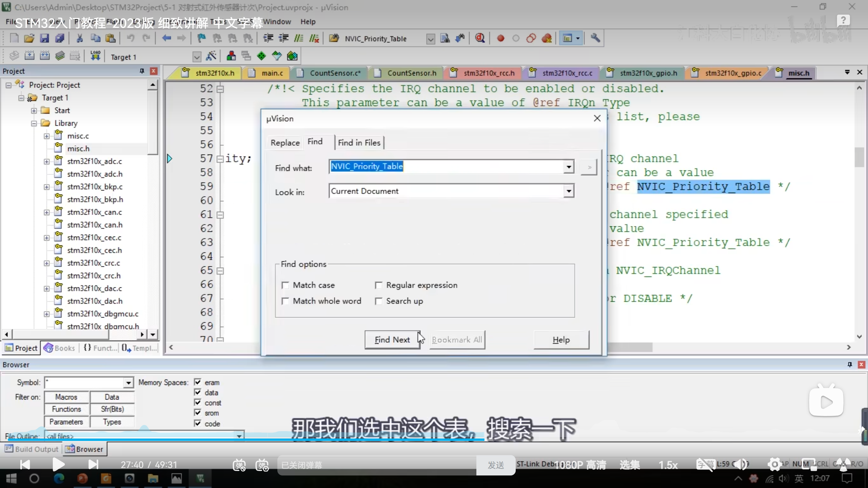Click the Insert breakpoint red circle icon
This screenshot has height=488, width=868.
pyautogui.click(x=500, y=38)
